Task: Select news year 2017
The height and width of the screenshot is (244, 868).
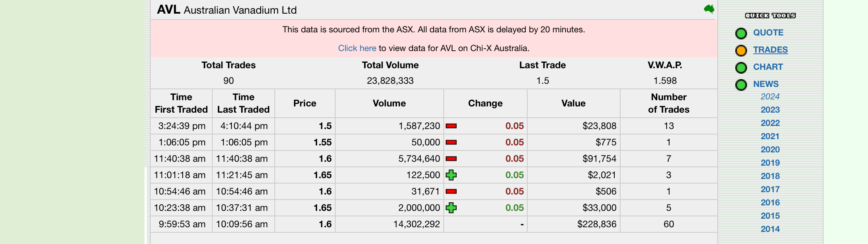Action: coord(770,189)
